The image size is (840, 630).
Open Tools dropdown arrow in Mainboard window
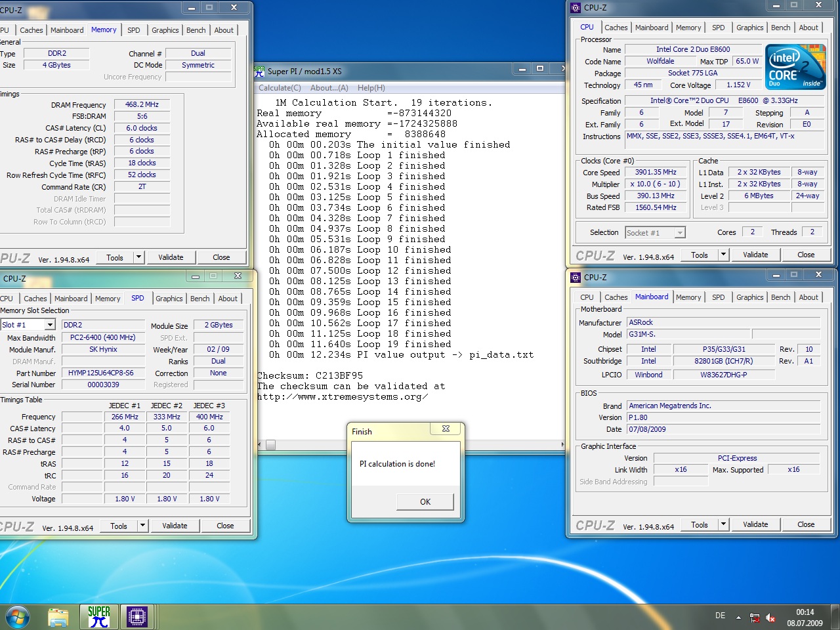pos(724,524)
